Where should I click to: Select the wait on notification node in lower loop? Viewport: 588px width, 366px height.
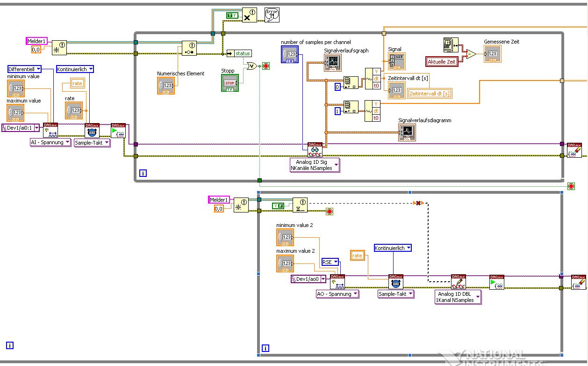coord(300,205)
